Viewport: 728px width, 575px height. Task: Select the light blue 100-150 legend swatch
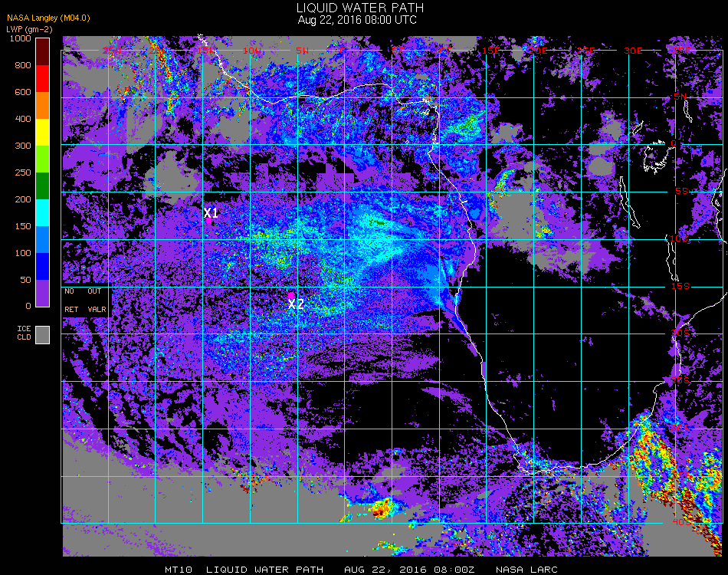click(x=43, y=240)
